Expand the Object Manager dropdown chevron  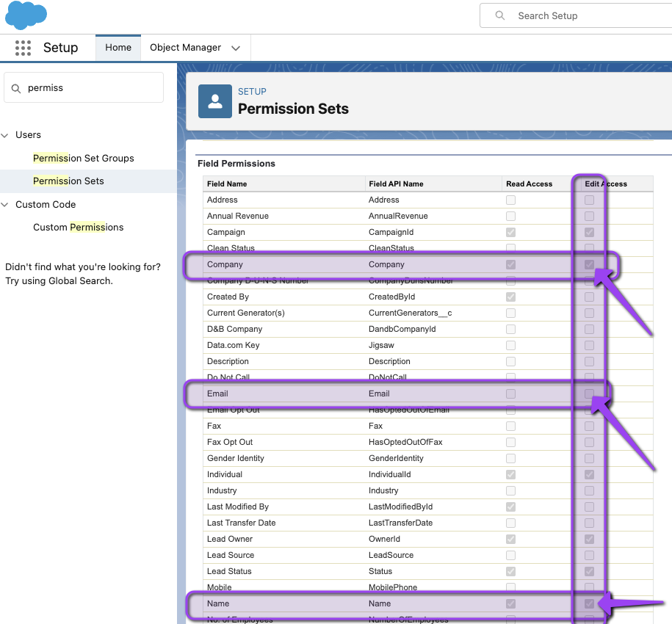(236, 48)
